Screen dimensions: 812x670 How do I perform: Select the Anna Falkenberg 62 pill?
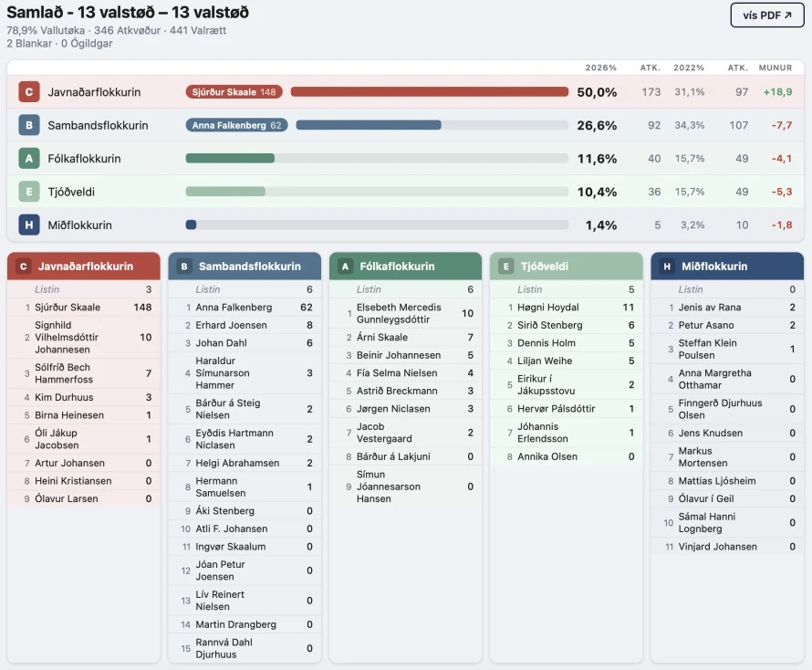[x=237, y=125]
